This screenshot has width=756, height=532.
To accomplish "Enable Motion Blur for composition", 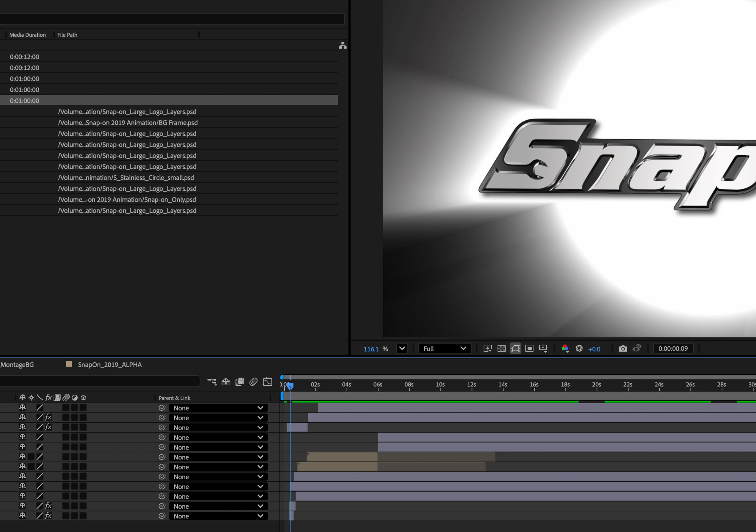I will 253,382.
